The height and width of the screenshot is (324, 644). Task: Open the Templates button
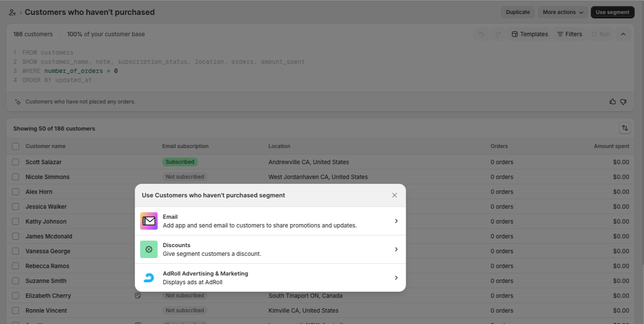pyautogui.click(x=529, y=34)
